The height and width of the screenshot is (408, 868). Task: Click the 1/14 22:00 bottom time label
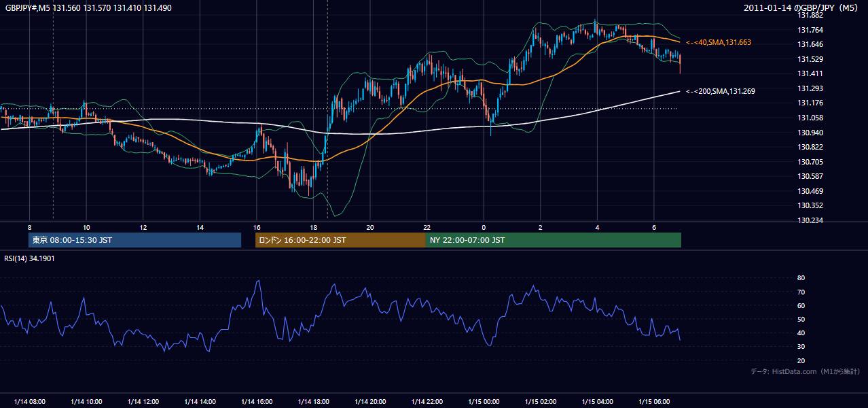(x=427, y=402)
